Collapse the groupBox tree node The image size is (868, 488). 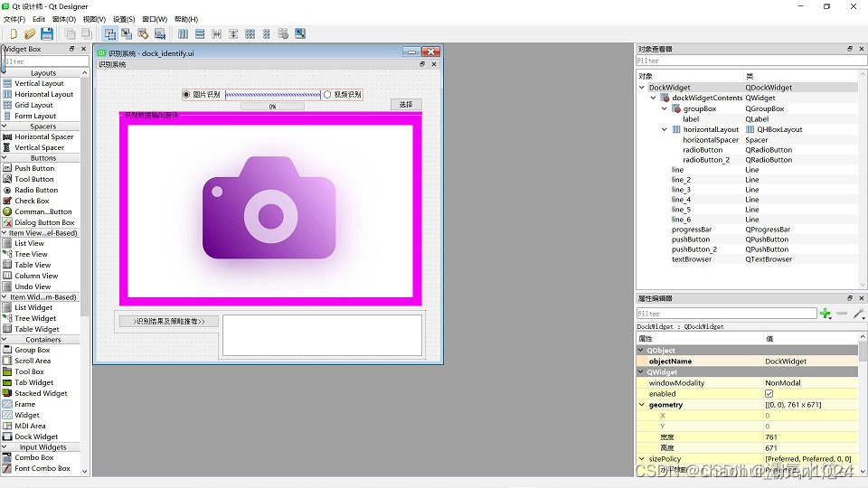(665, 109)
